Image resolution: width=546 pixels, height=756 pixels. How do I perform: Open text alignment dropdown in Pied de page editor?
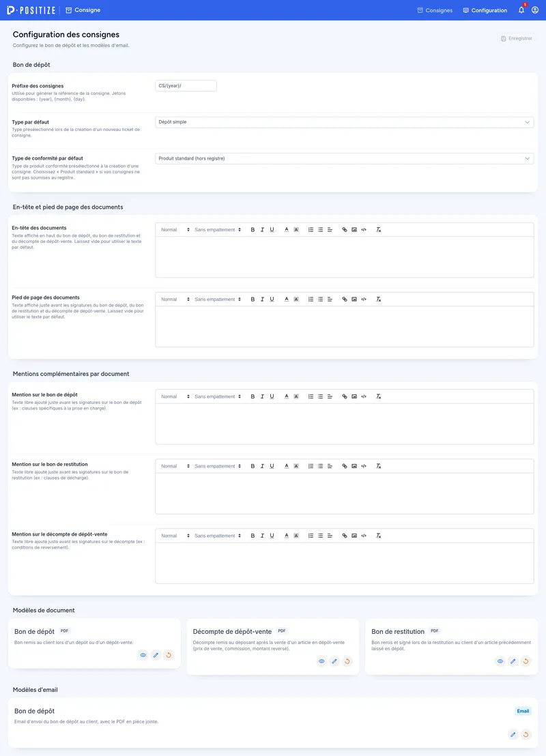click(330, 300)
